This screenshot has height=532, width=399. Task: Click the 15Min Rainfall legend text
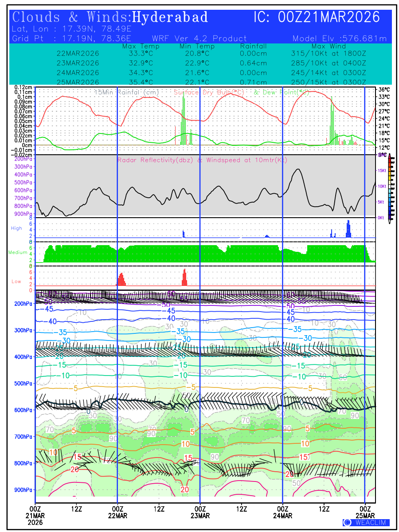123,92
